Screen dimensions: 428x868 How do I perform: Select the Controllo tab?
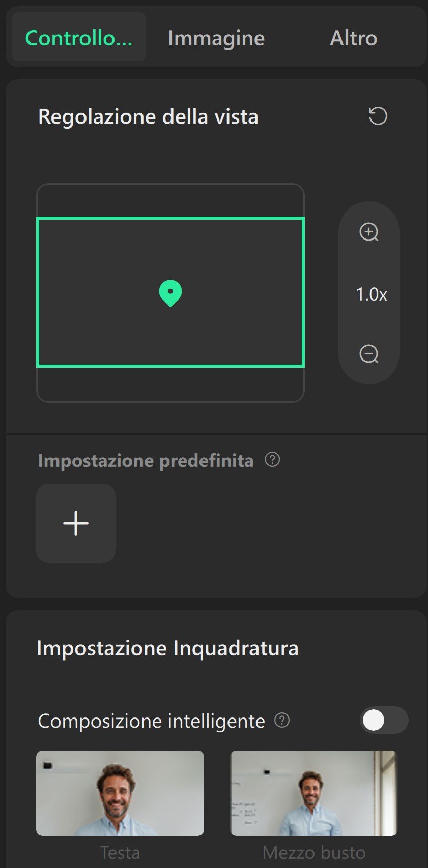[x=79, y=38]
